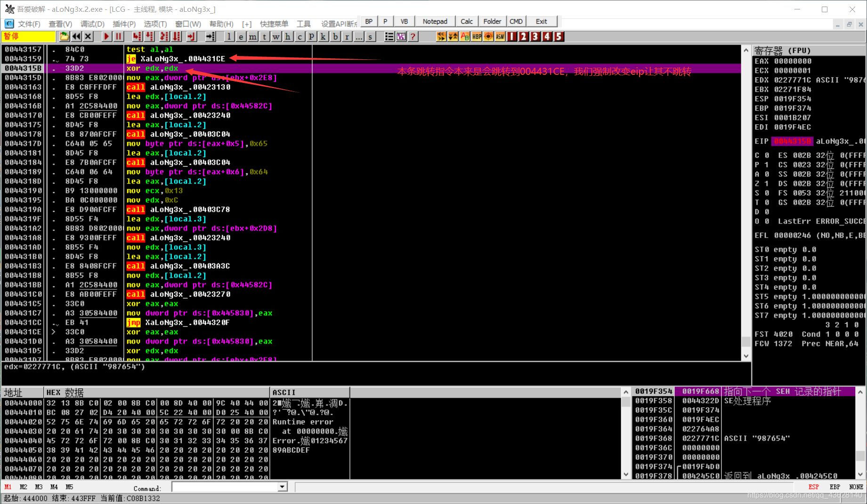Viewport: 867px width, 504px height.
Task: Toggle the ESP stack mode button
Action: point(813,487)
